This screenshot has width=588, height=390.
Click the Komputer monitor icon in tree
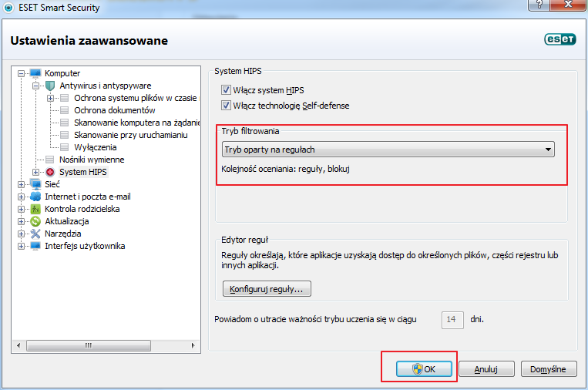pos(35,72)
